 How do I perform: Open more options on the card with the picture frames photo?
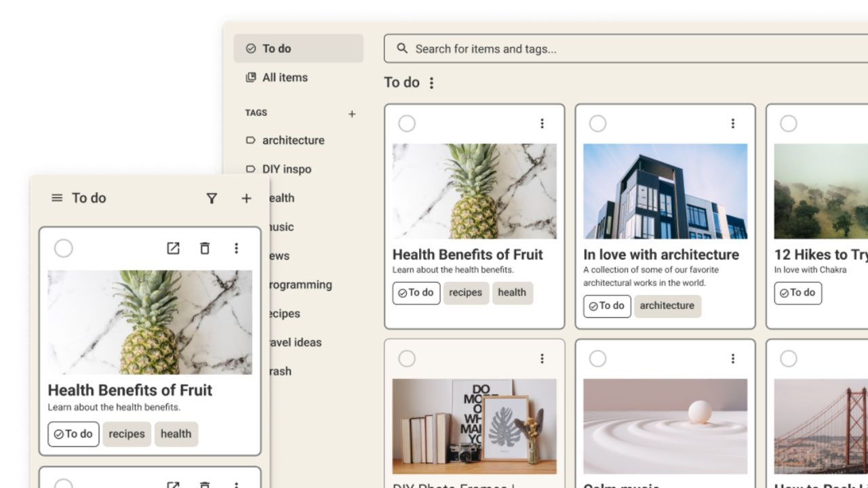coord(542,359)
